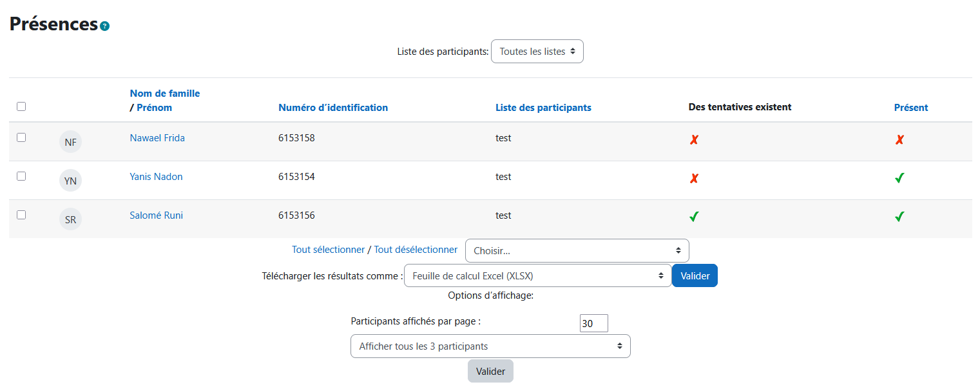
Task: Click the YN avatar of Yanis Nadon
Action: pos(70,181)
